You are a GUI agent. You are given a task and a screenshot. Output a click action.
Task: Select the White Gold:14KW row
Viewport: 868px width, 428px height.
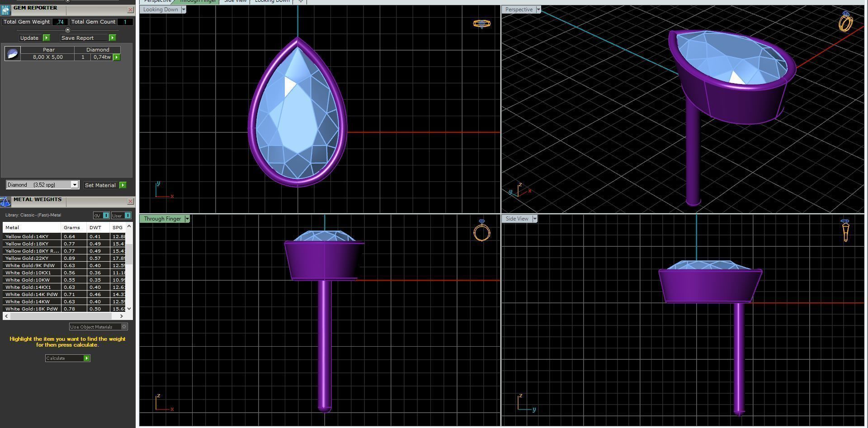point(64,301)
